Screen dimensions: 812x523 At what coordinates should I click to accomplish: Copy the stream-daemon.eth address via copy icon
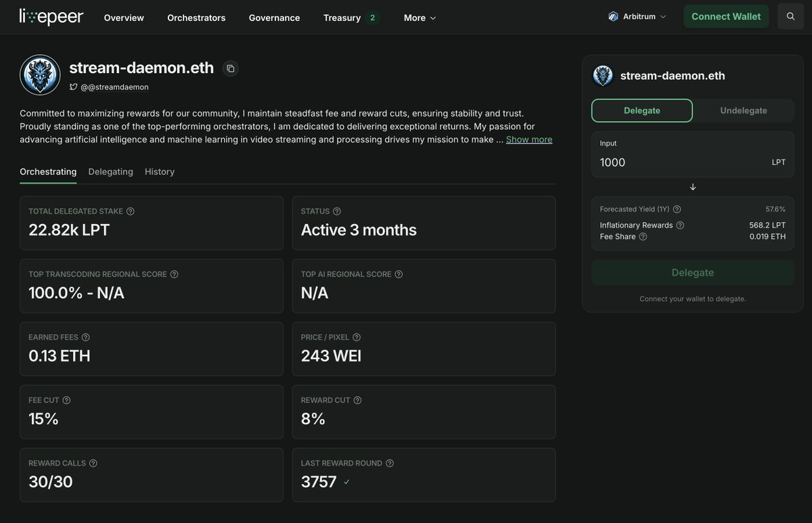click(230, 68)
